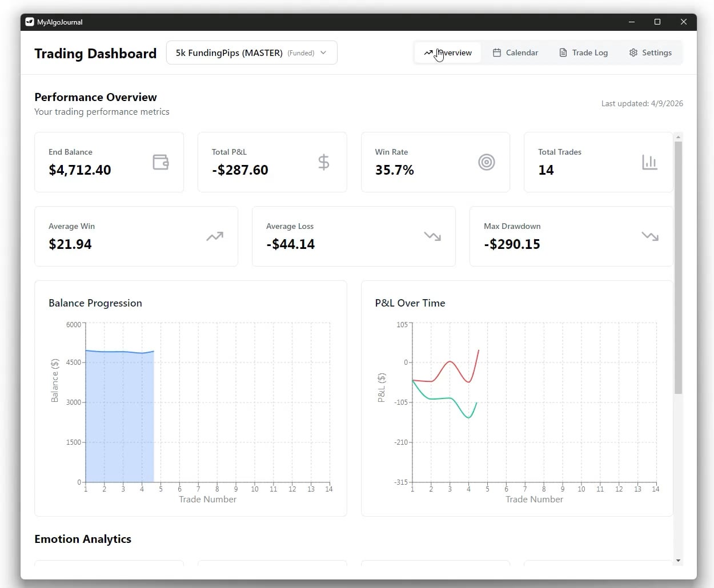Go to the Trade Log tab
The width and height of the screenshot is (714, 588).
point(583,53)
